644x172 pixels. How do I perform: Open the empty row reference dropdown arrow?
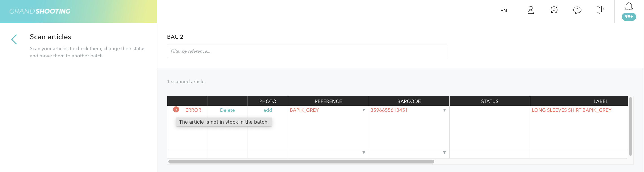coord(363,153)
